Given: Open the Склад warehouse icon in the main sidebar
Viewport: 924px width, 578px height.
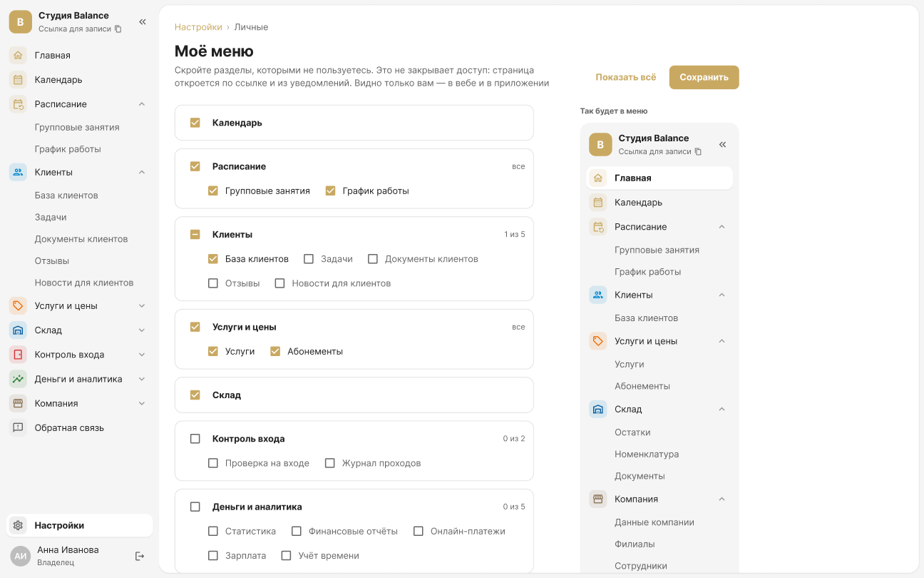Looking at the screenshot, I should 19,330.
